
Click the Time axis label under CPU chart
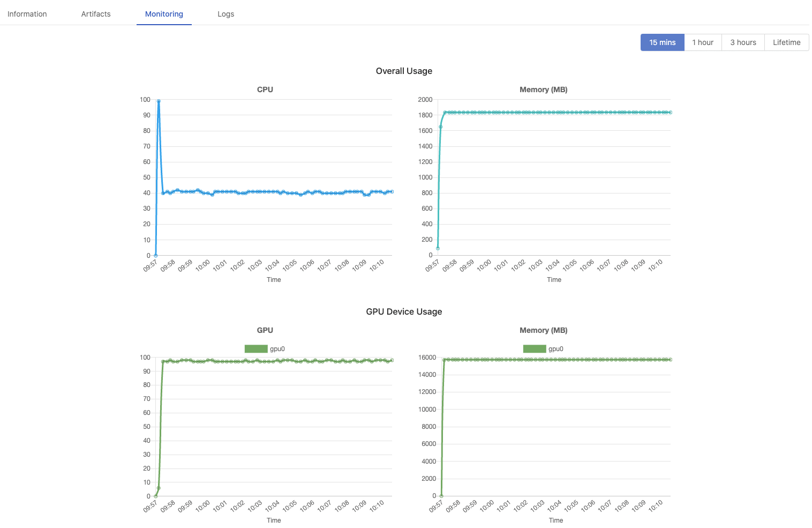tap(274, 280)
